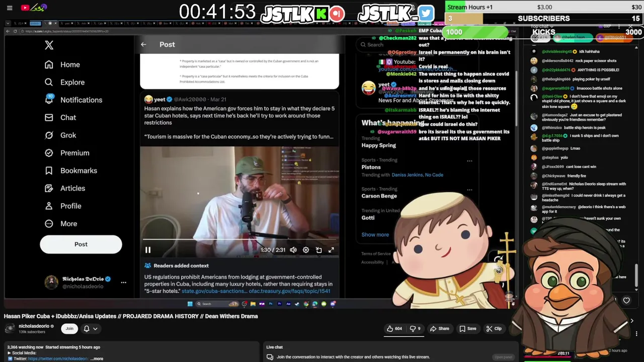This screenshot has width=644, height=362.
Task: Click the notification bell icon
Action: (87, 329)
